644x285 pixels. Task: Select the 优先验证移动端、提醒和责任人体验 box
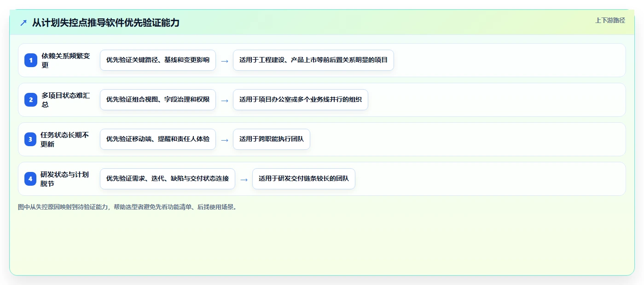[158, 139]
